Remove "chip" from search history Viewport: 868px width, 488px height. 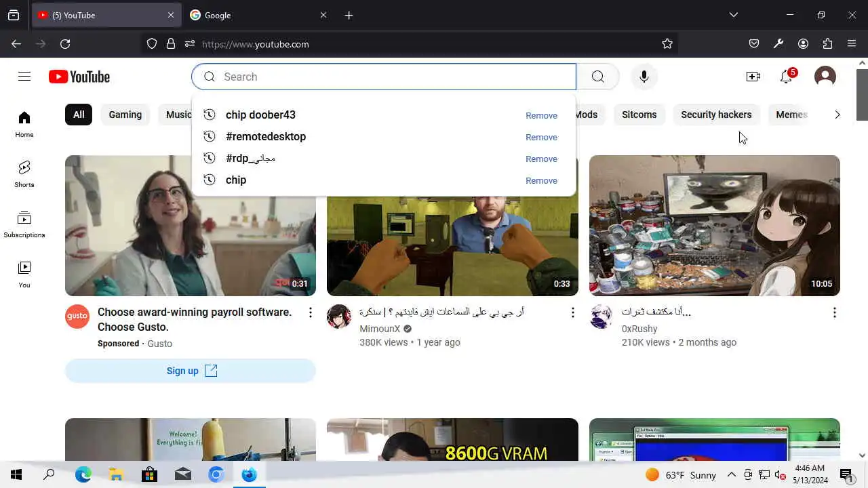coord(541,180)
